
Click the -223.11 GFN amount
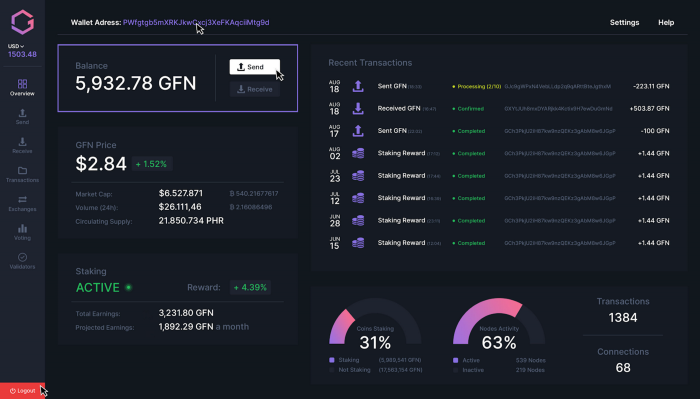tap(651, 86)
